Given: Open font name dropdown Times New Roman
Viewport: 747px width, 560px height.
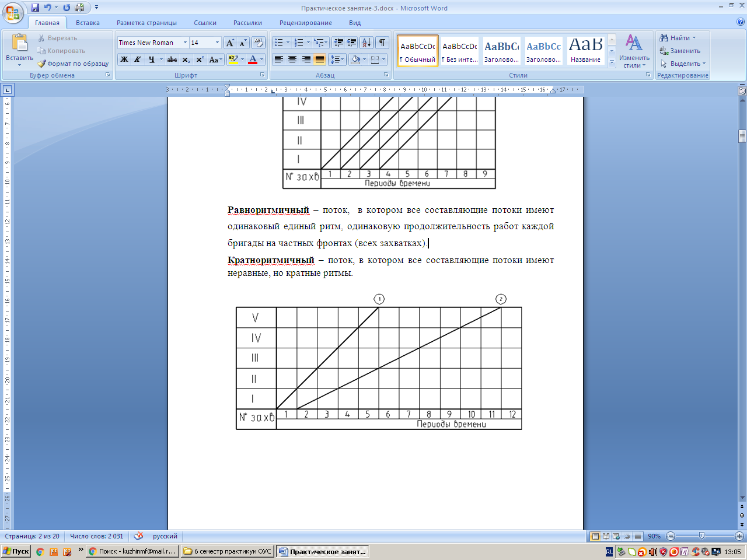Looking at the screenshot, I should coord(186,43).
